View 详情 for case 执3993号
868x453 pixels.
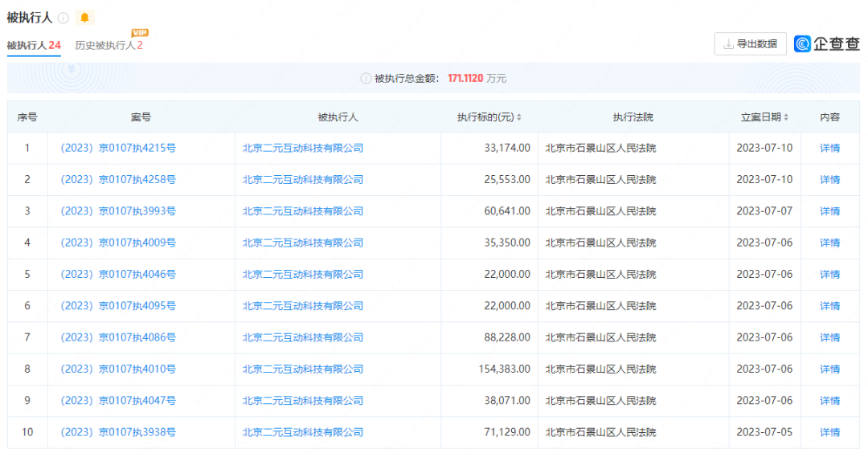[829, 211]
